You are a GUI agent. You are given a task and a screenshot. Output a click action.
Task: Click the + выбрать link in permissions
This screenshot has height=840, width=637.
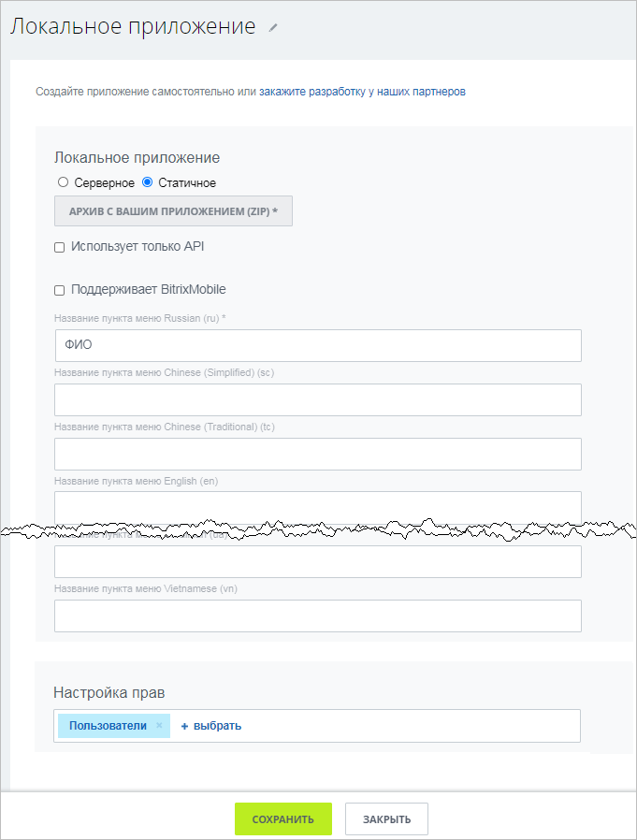tap(211, 726)
